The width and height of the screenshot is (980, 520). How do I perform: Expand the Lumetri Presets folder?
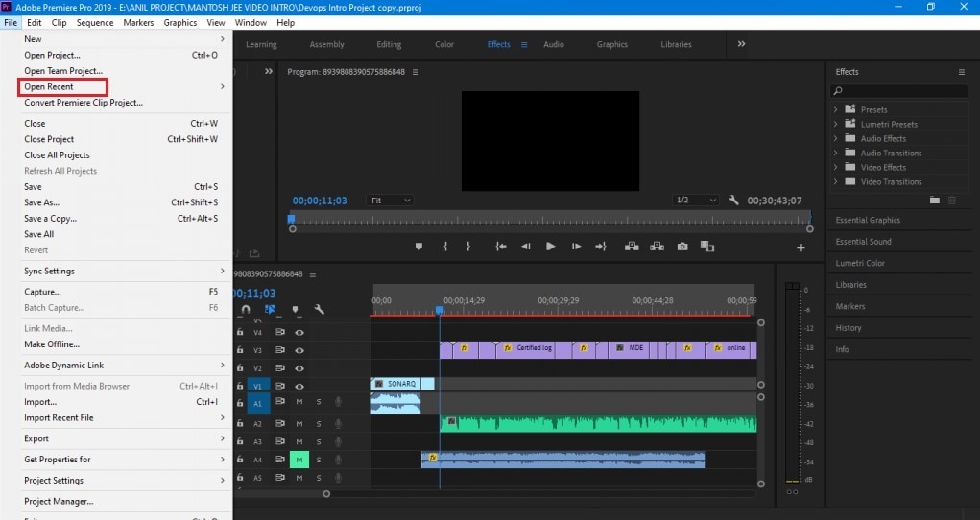(835, 124)
